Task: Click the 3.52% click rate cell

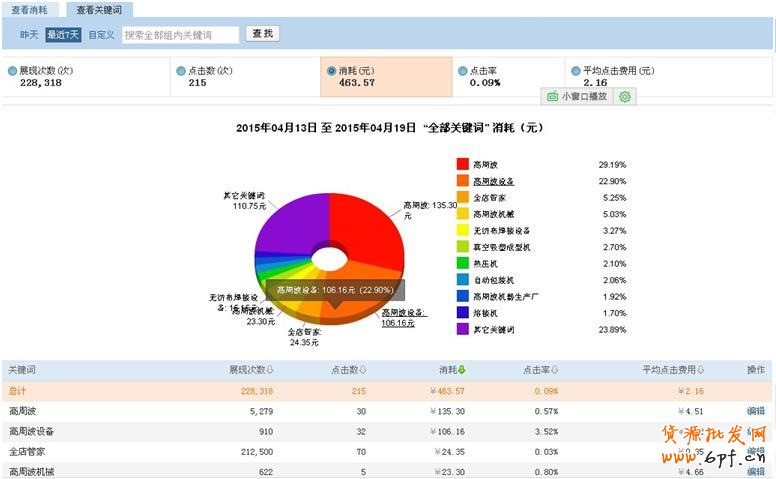Action: click(546, 431)
